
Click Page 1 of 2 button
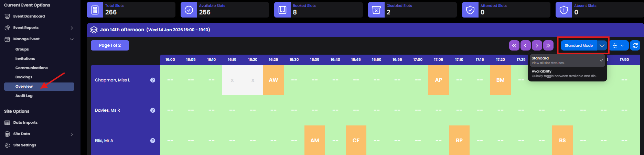point(110,45)
